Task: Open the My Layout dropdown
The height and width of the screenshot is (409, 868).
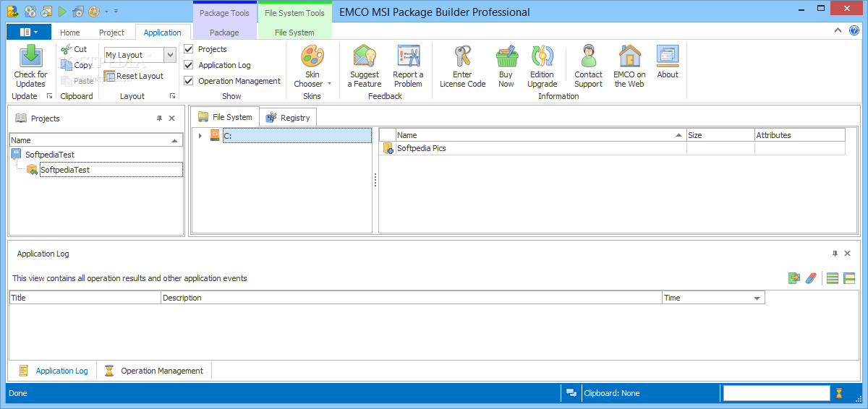Action: tap(170, 55)
